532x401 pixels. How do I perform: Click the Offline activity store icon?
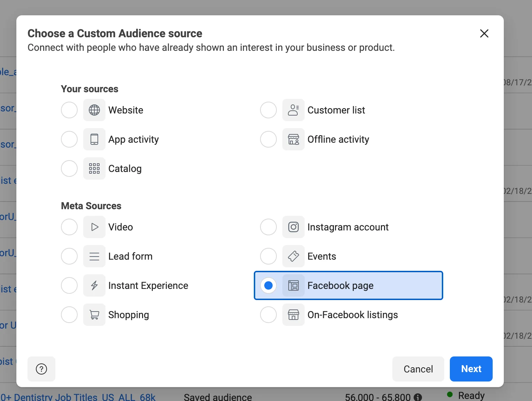coord(293,139)
